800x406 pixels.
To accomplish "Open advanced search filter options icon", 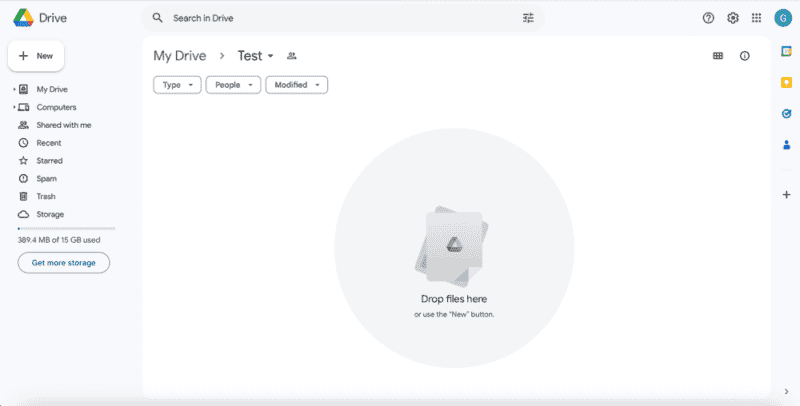I will 528,18.
